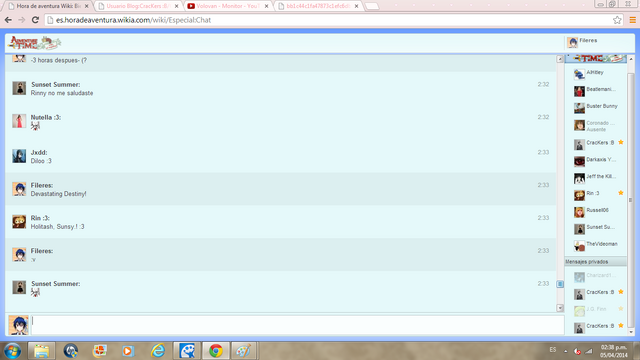The image size is (640, 360).
Task: Go back in browser history
Action: 8,20
